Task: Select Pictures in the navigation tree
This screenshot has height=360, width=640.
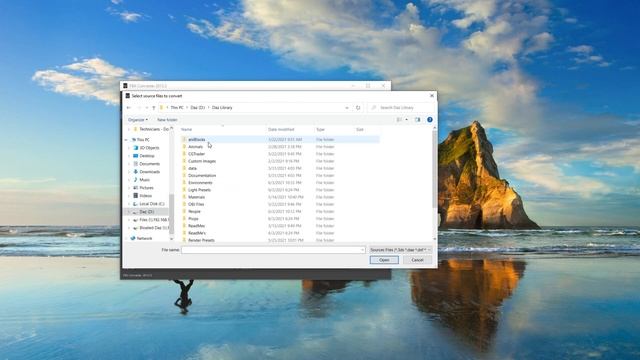Action: (x=147, y=188)
